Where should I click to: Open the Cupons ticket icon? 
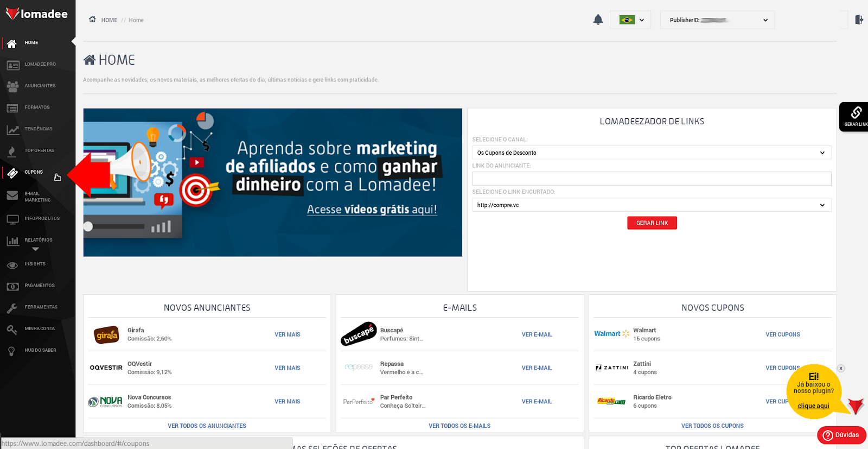12,173
